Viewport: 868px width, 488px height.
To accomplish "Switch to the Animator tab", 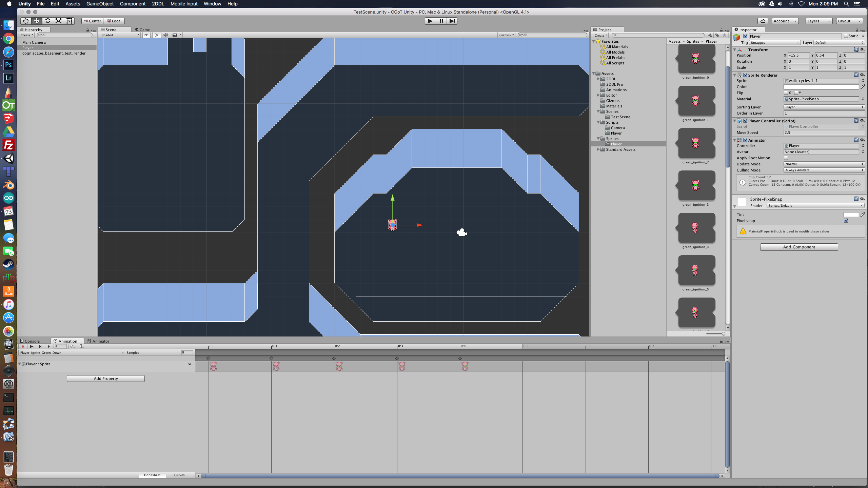I will (99, 341).
